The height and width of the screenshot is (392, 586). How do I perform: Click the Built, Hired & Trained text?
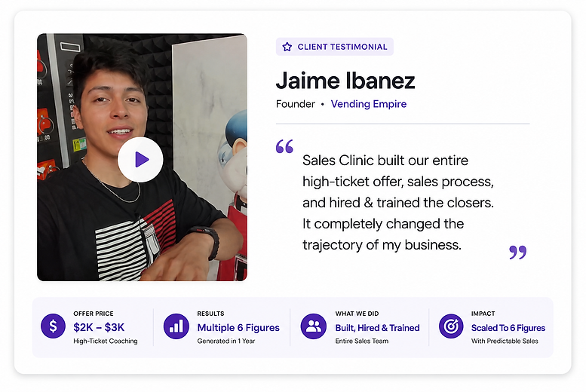(377, 328)
